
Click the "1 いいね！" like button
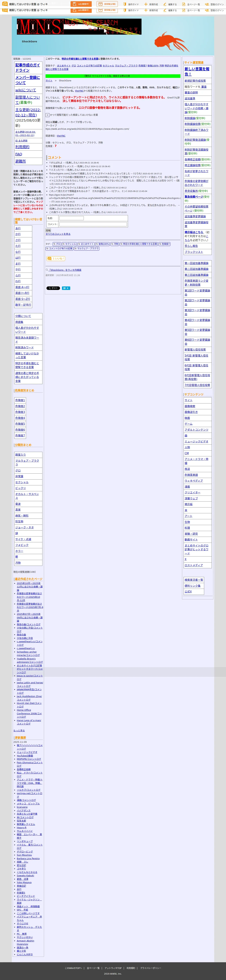point(56,258)
